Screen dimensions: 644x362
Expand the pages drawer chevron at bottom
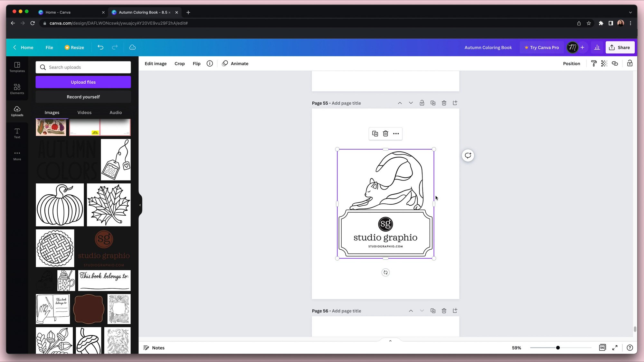point(390,341)
